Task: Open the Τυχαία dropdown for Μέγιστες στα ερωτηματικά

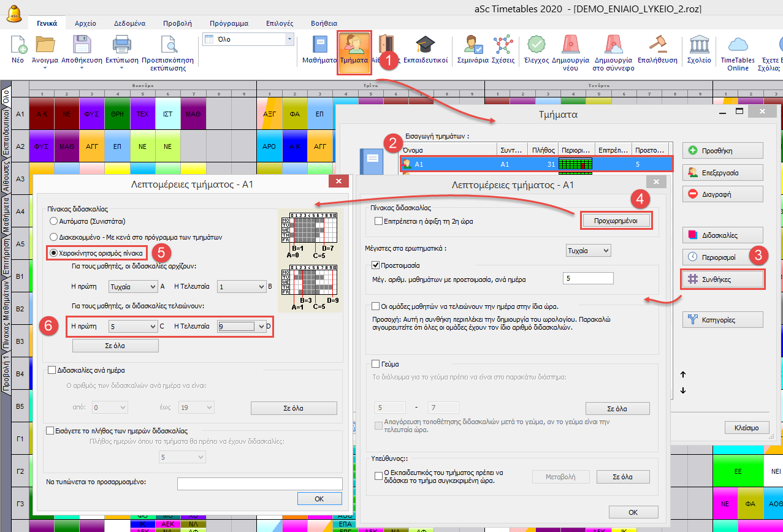Action: point(587,250)
